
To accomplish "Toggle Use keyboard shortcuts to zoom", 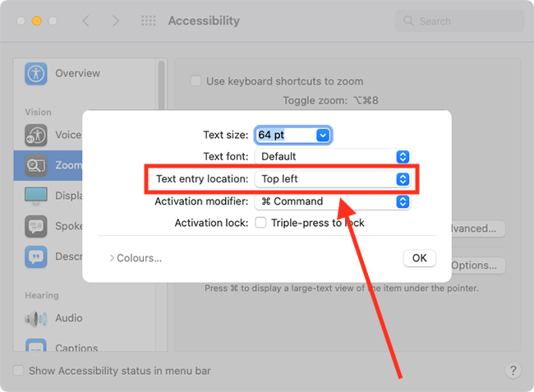I will [x=196, y=81].
